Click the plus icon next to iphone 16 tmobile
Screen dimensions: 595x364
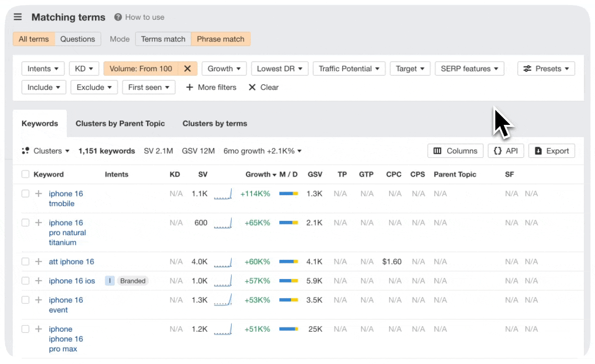(38, 194)
